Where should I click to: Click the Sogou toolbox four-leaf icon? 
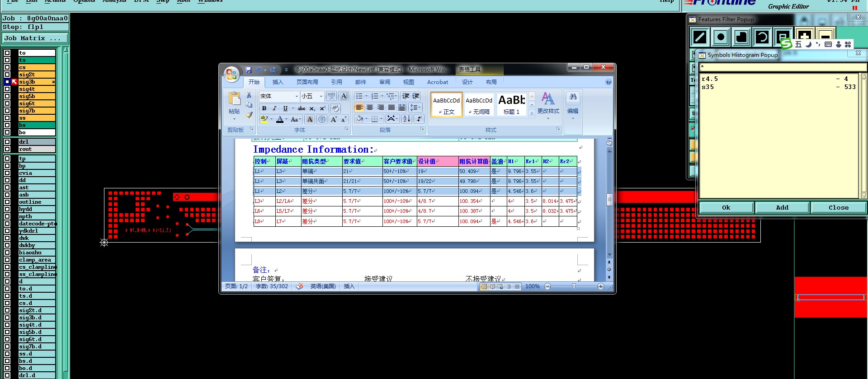(x=848, y=44)
